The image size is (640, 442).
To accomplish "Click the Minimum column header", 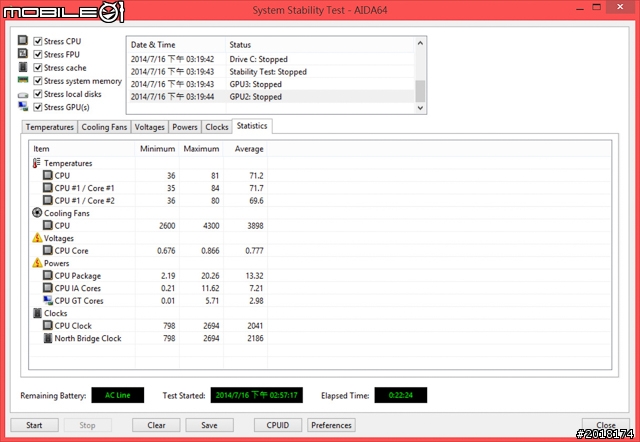I will coord(157,149).
